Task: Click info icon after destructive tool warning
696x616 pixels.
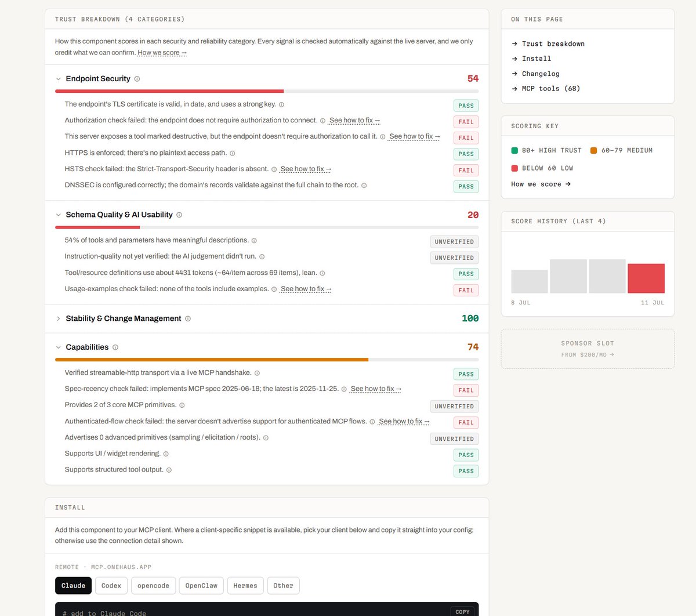Action: pos(383,137)
